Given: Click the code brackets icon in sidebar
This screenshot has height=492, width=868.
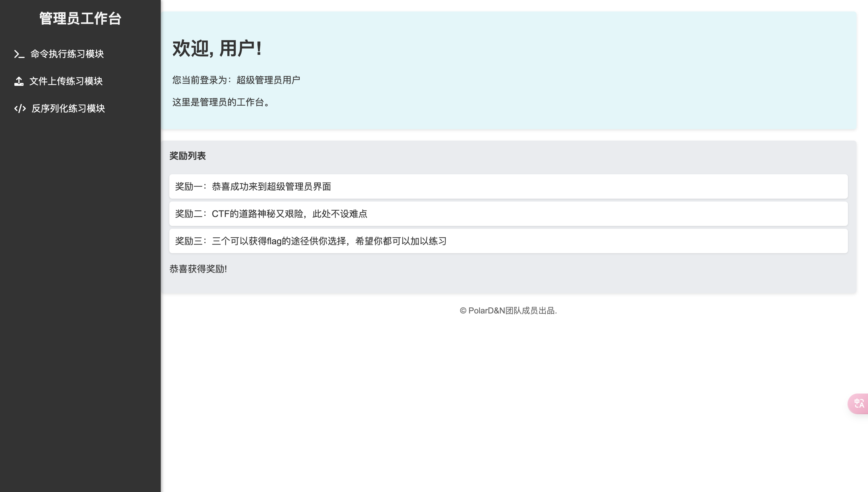Looking at the screenshot, I should pyautogui.click(x=20, y=109).
